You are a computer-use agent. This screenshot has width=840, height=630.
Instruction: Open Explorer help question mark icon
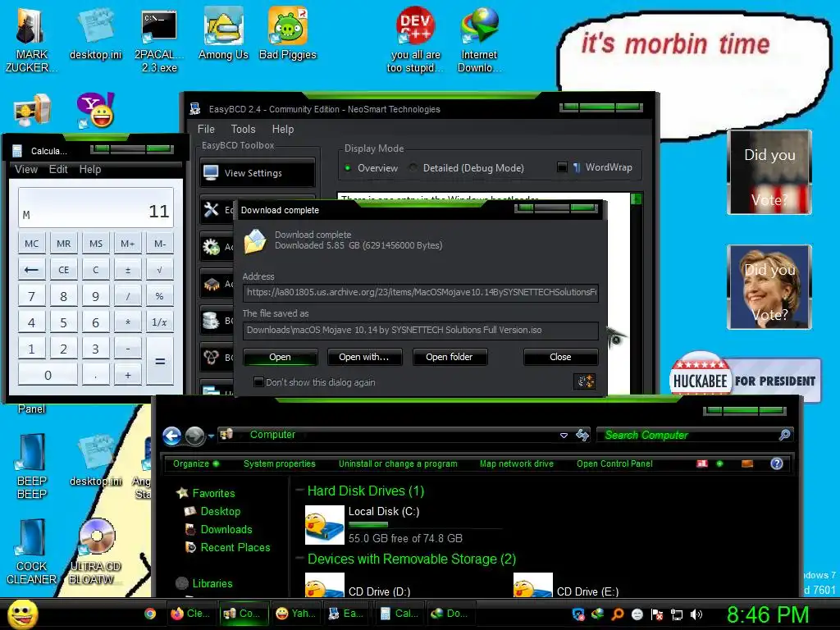coord(777,463)
